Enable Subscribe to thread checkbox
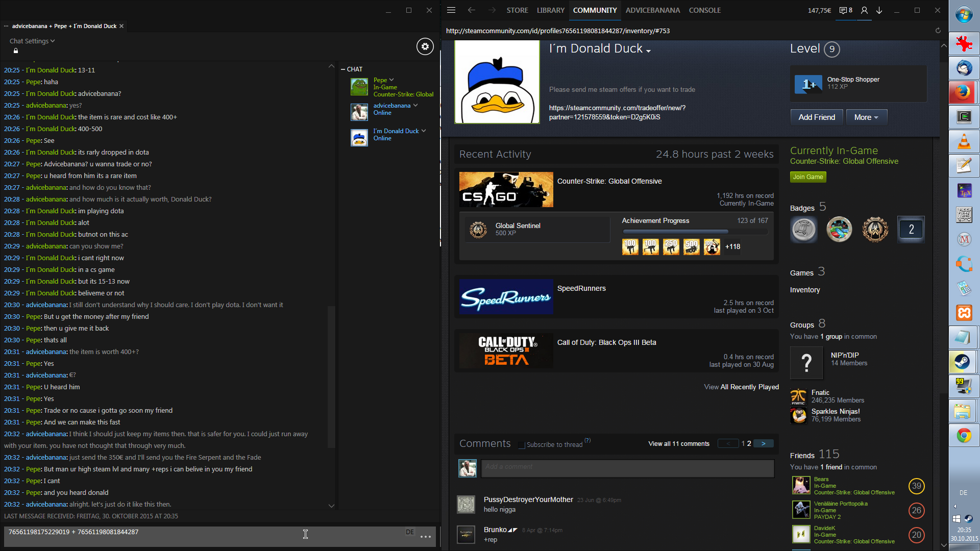Viewport: 980px width, 551px height. click(x=522, y=445)
